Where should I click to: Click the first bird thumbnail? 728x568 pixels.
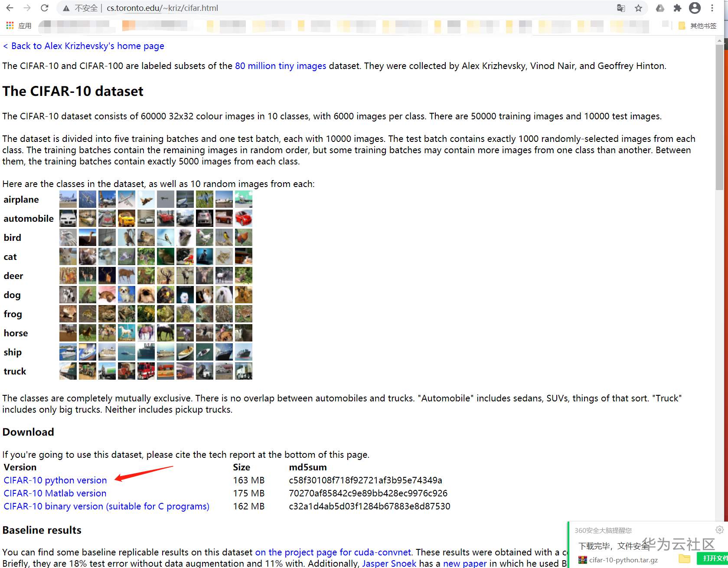pyautogui.click(x=68, y=237)
